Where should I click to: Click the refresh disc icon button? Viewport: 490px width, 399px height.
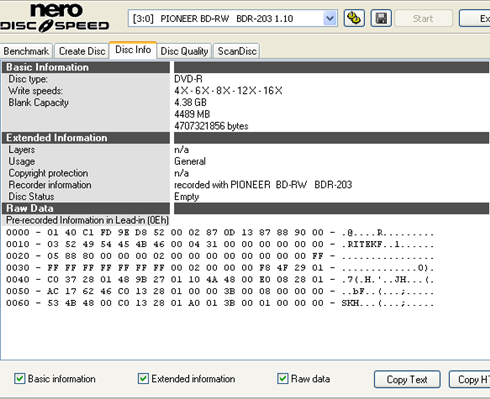[x=354, y=18]
